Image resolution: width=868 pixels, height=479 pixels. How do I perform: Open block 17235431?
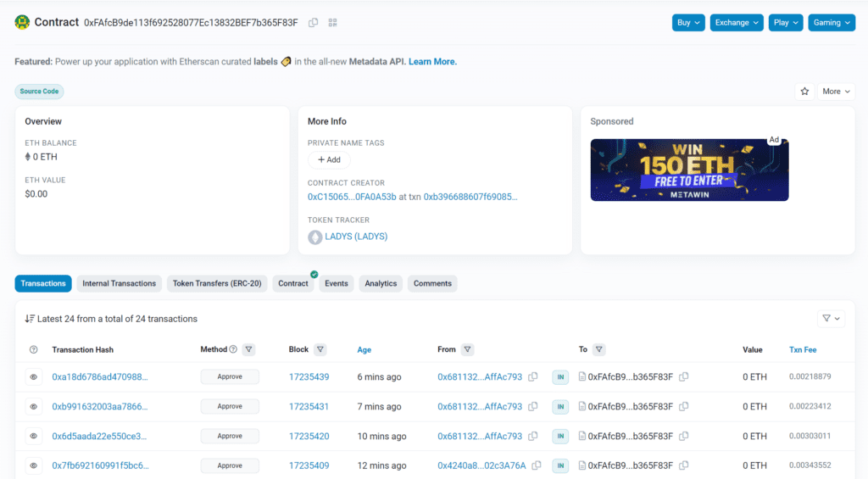coord(309,406)
